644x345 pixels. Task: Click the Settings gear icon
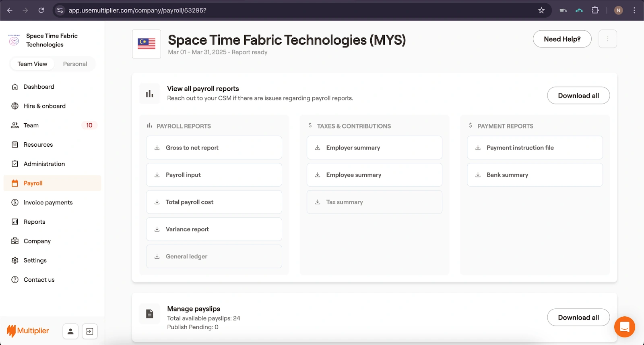click(x=15, y=260)
